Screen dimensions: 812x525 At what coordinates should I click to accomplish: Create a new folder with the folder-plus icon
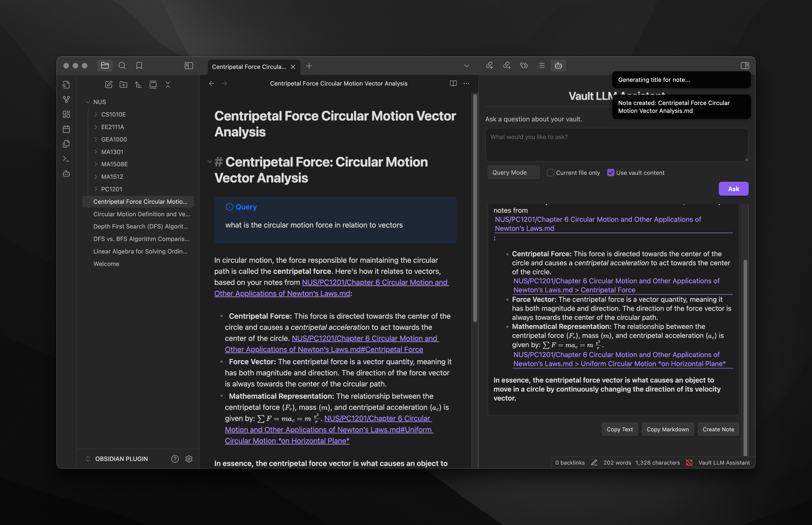pos(123,85)
